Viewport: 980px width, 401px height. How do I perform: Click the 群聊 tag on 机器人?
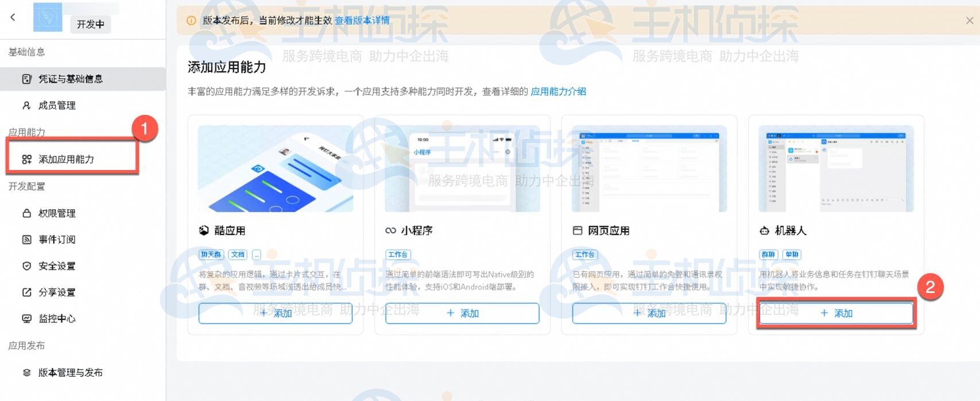[x=768, y=255]
